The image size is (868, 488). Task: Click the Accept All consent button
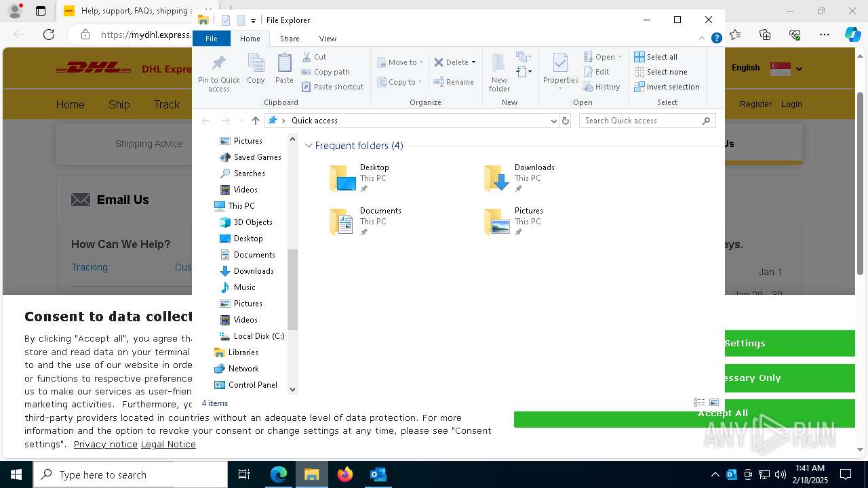click(x=684, y=413)
